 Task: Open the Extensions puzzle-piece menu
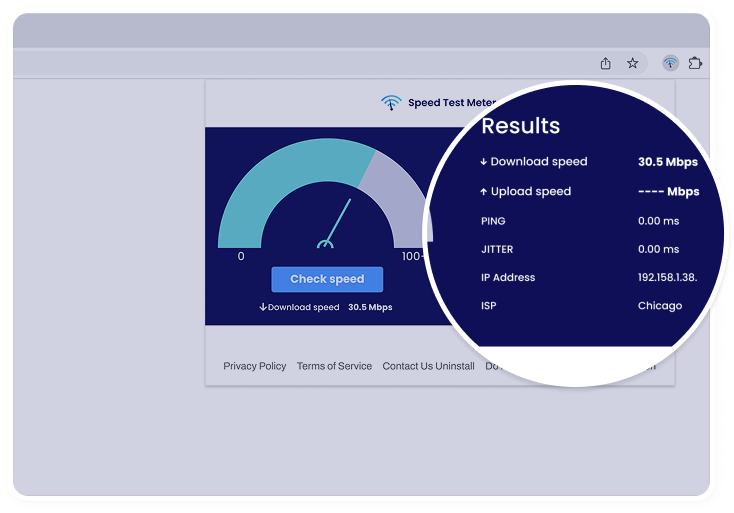(x=696, y=63)
